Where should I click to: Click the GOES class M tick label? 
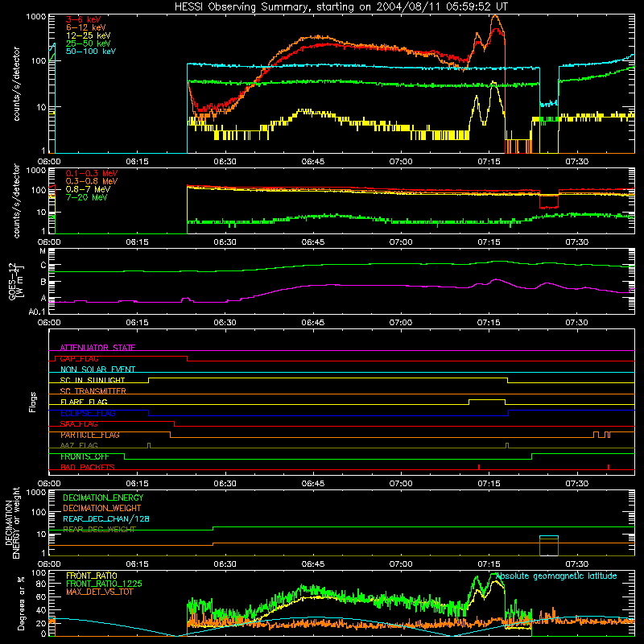43,251
